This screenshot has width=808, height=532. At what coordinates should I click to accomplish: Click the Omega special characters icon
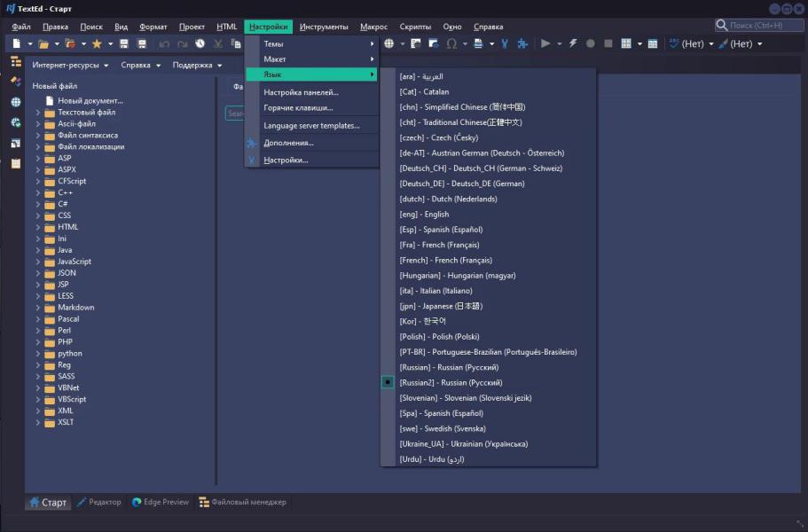coord(451,43)
